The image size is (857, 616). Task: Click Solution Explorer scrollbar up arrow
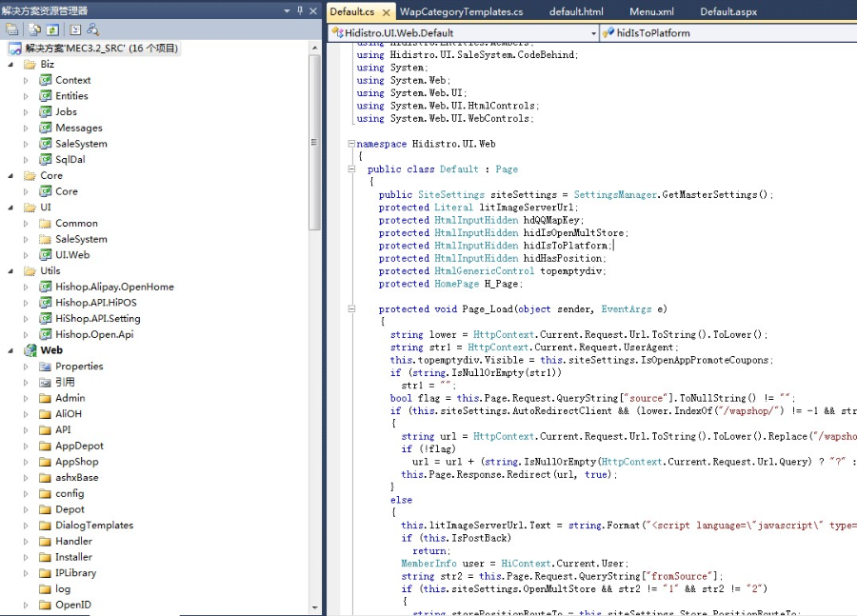pyautogui.click(x=314, y=49)
